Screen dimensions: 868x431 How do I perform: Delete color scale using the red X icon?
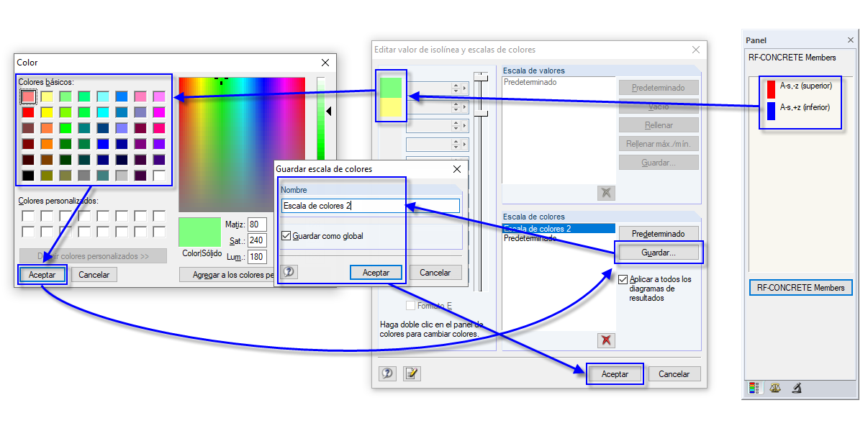(x=605, y=340)
